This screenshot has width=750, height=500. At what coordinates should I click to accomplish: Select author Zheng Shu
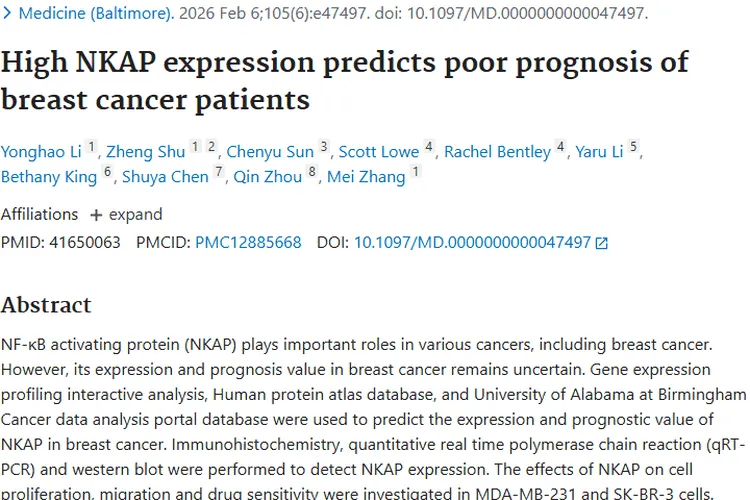tap(146, 152)
